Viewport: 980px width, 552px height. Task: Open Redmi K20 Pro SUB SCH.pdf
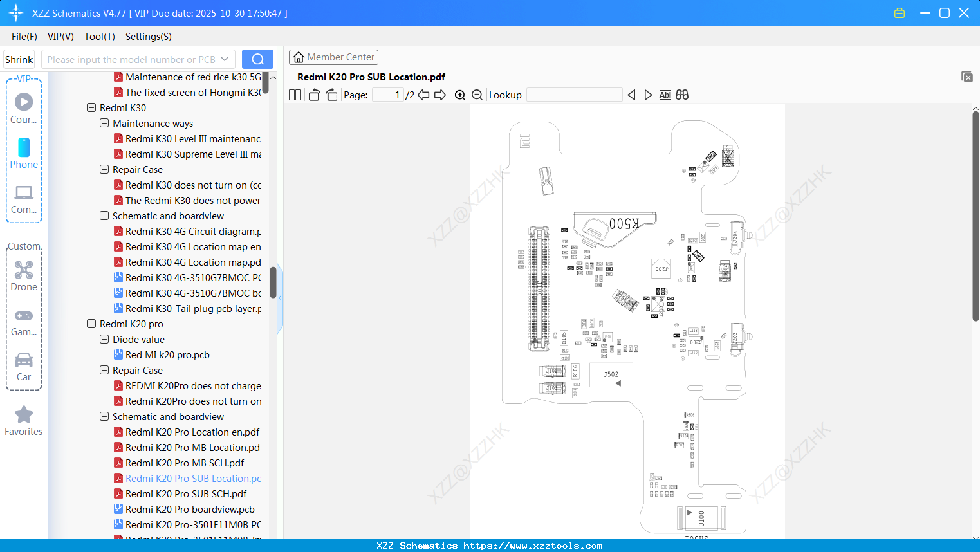click(x=180, y=494)
